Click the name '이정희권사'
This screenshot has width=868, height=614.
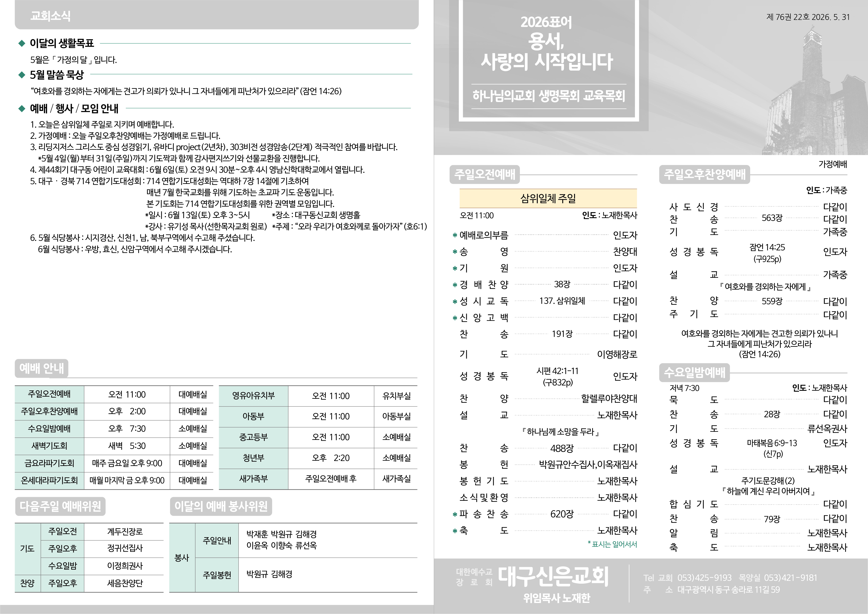125,566
